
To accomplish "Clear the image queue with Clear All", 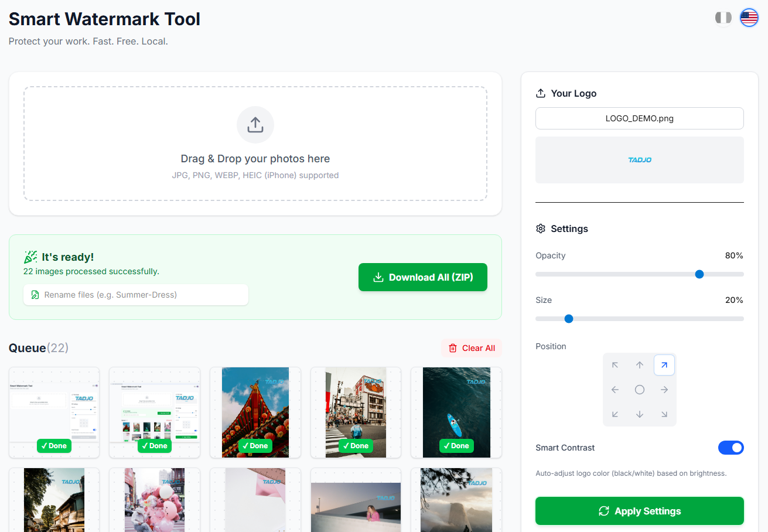I will click(x=471, y=347).
